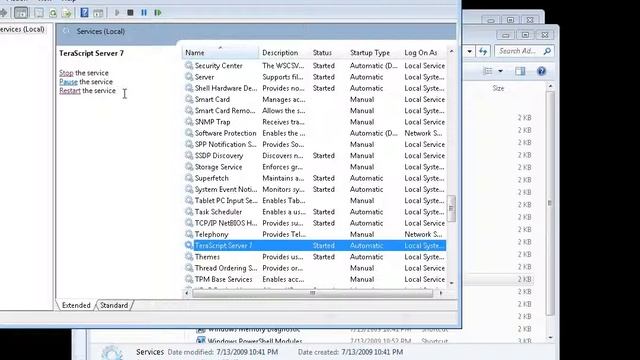
Task: Toggle the console tree toolbar button
Action: coord(21,13)
